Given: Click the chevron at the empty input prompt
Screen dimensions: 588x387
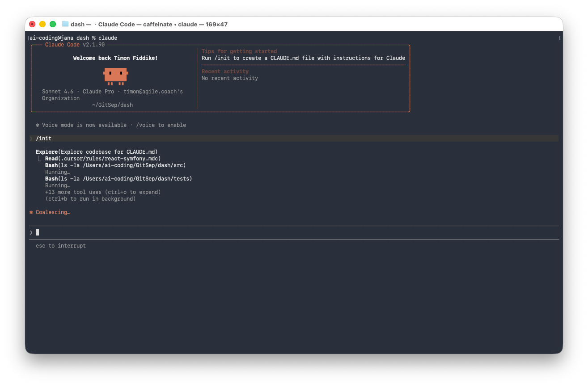Looking at the screenshot, I should pos(31,232).
